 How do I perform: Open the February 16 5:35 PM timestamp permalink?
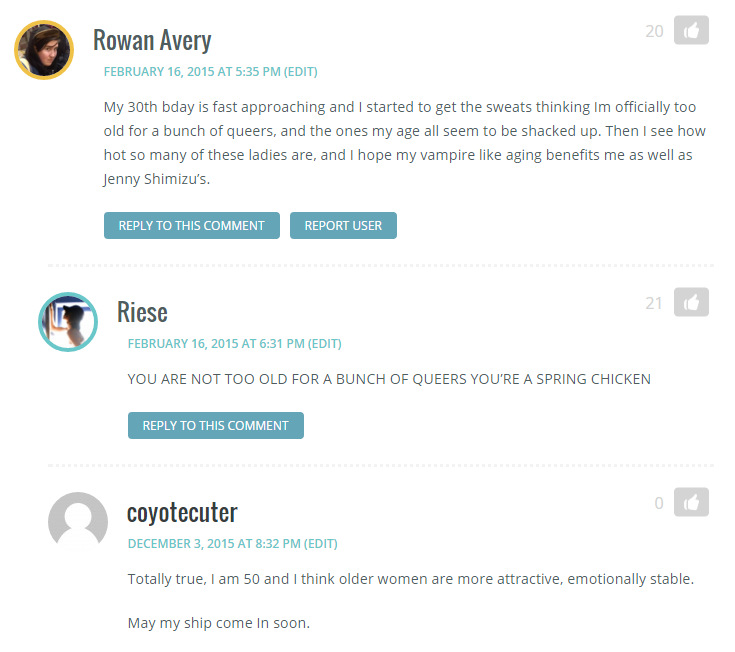[x=192, y=72]
